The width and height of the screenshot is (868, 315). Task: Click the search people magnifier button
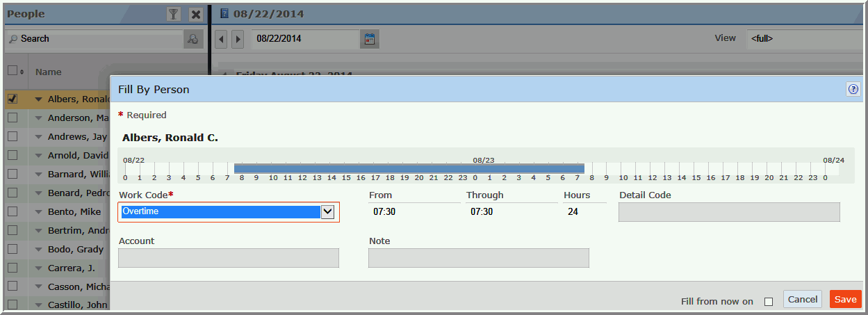[x=193, y=39]
